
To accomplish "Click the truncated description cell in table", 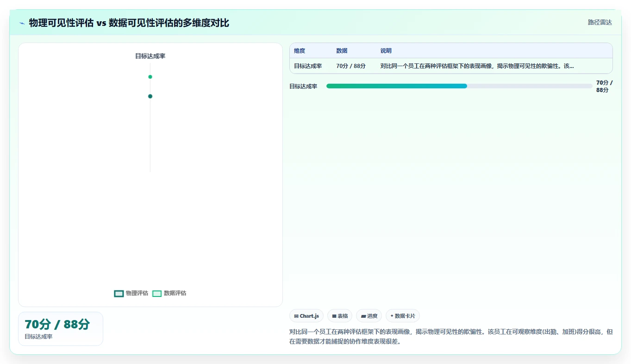I will [x=477, y=66].
